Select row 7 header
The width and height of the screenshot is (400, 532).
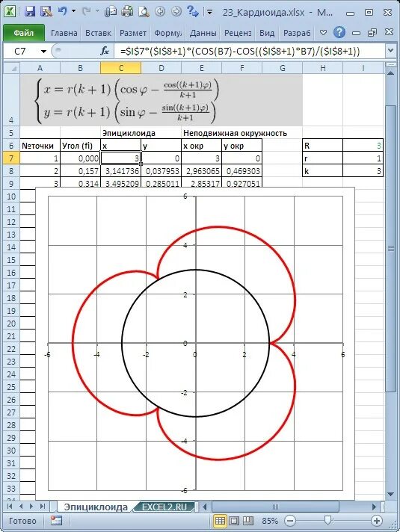click(11, 158)
